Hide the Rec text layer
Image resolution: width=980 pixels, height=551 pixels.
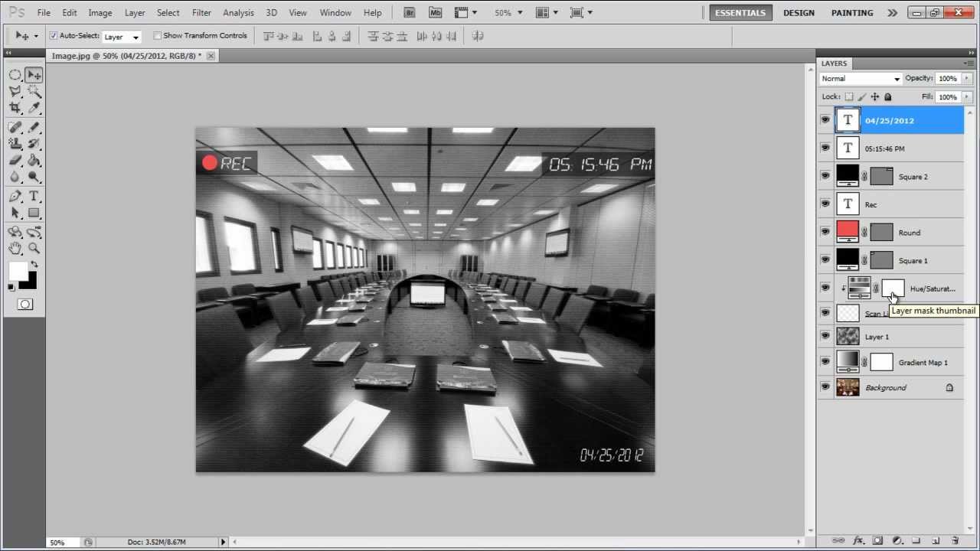pos(825,204)
